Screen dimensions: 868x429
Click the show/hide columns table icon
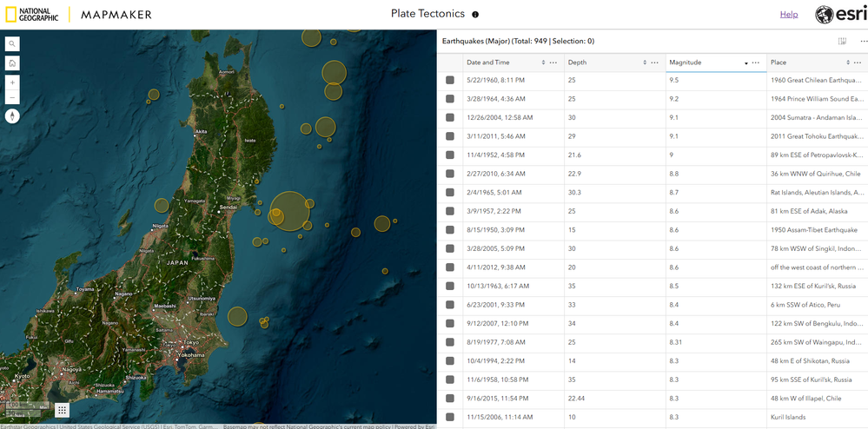pyautogui.click(x=842, y=41)
